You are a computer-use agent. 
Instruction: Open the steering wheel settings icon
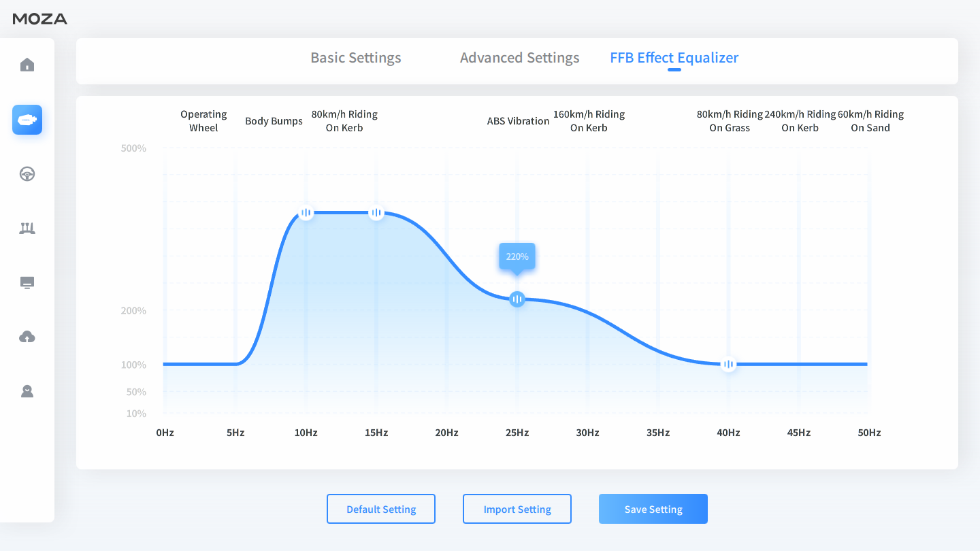(27, 174)
